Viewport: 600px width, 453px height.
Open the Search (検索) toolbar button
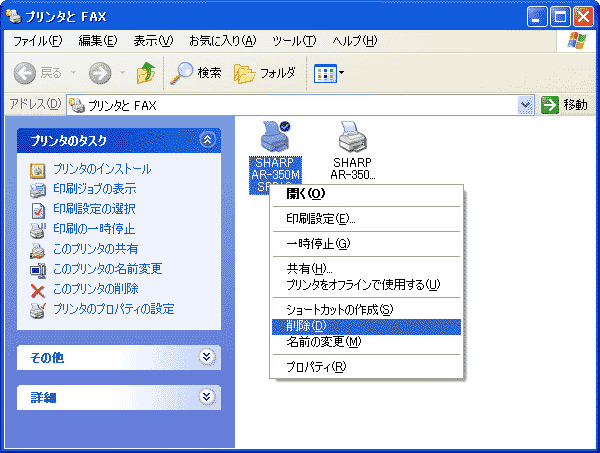point(195,73)
